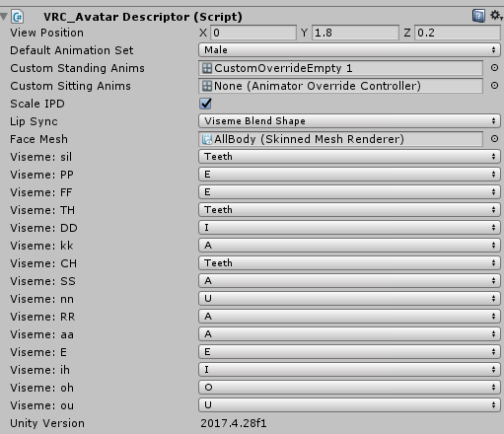Open the Default Animation Set dropdown
This screenshot has width=504, height=434.
point(349,50)
